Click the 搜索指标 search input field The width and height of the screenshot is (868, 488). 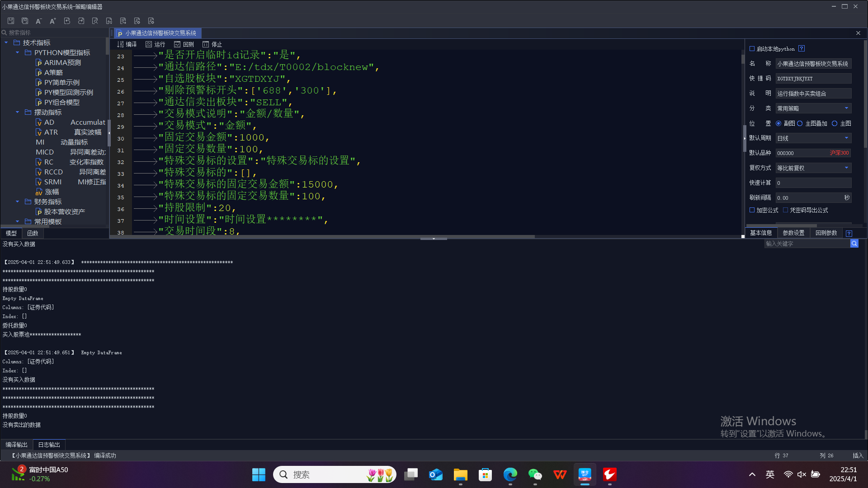click(54, 33)
